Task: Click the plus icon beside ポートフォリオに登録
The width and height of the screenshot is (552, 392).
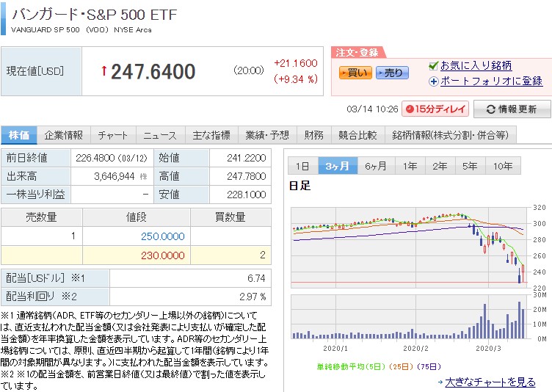Action: coord(433,81)
